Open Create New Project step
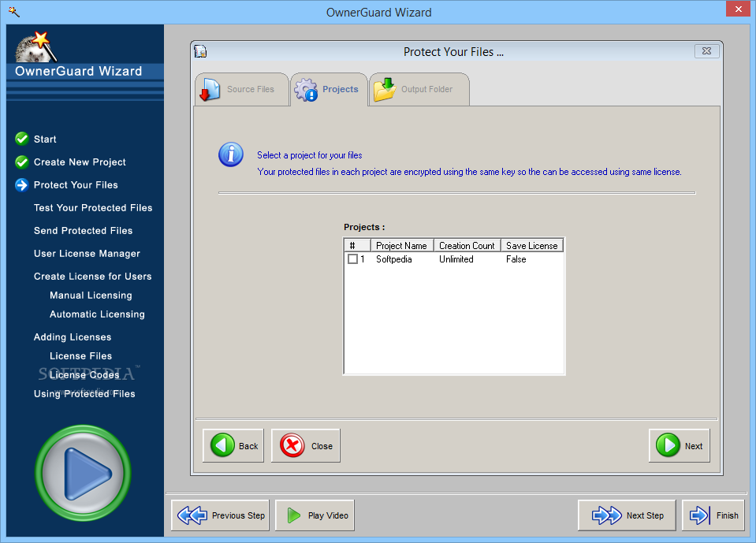 point(80,162)
